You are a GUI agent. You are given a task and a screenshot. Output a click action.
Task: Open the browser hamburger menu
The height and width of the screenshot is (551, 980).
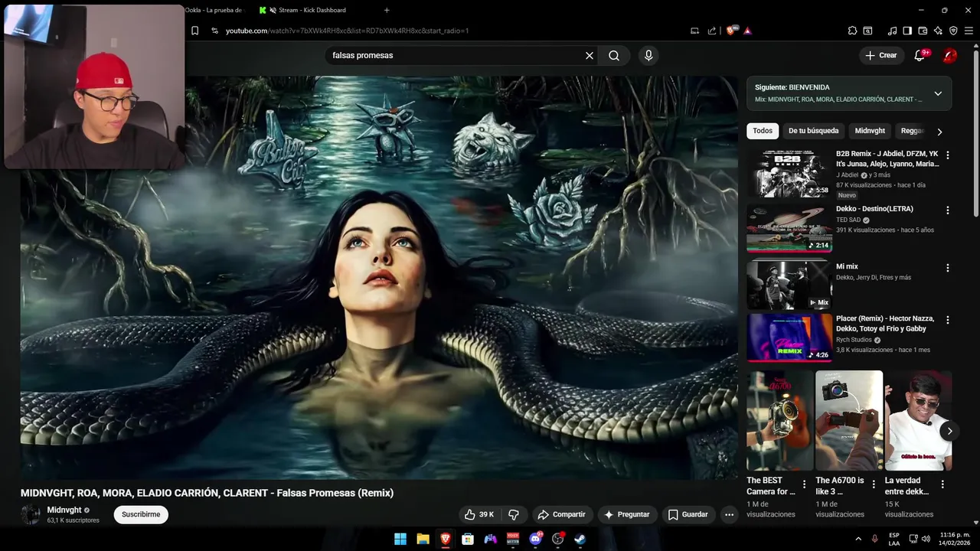[x=969, y=31]
